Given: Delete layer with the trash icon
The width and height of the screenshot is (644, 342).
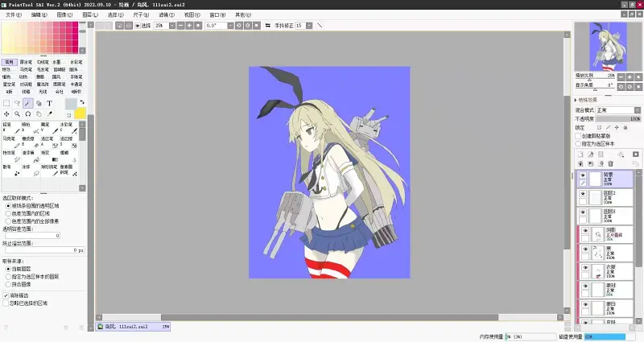Looking at the screenshot, I should pyautogui.click(x=611, y=163).
